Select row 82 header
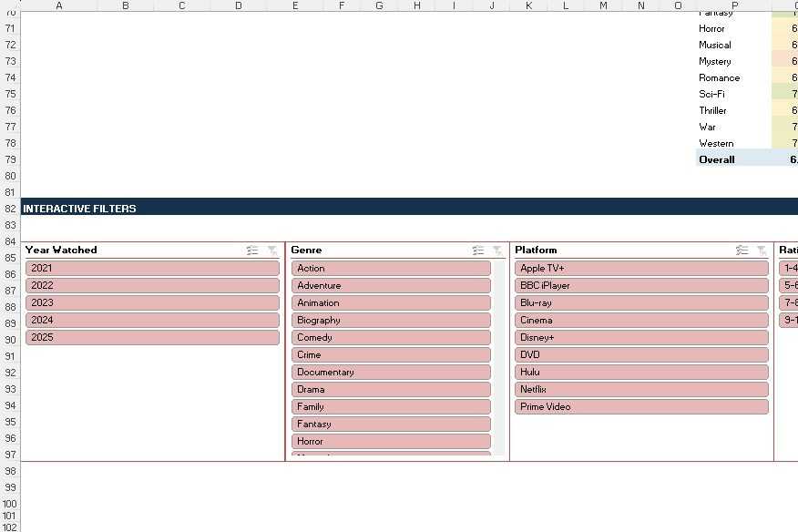The image size is (798, 532). pos(10,209)
